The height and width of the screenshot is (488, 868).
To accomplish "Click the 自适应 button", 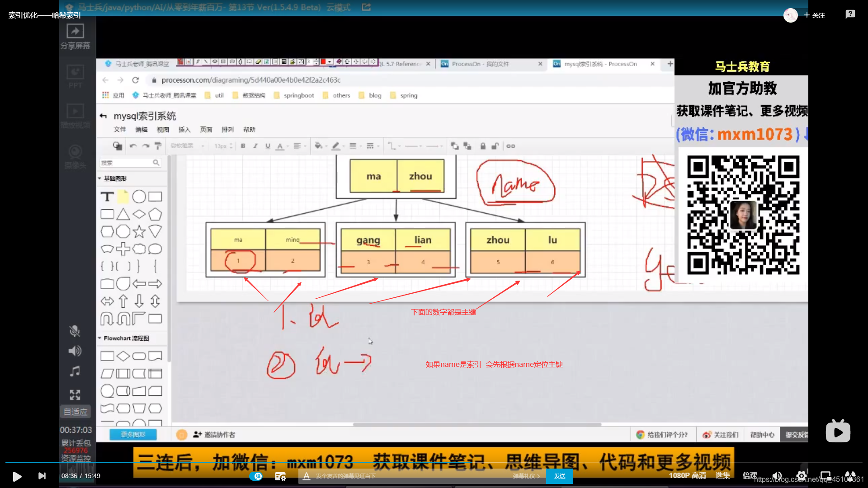I will click(x=75, y=412).
